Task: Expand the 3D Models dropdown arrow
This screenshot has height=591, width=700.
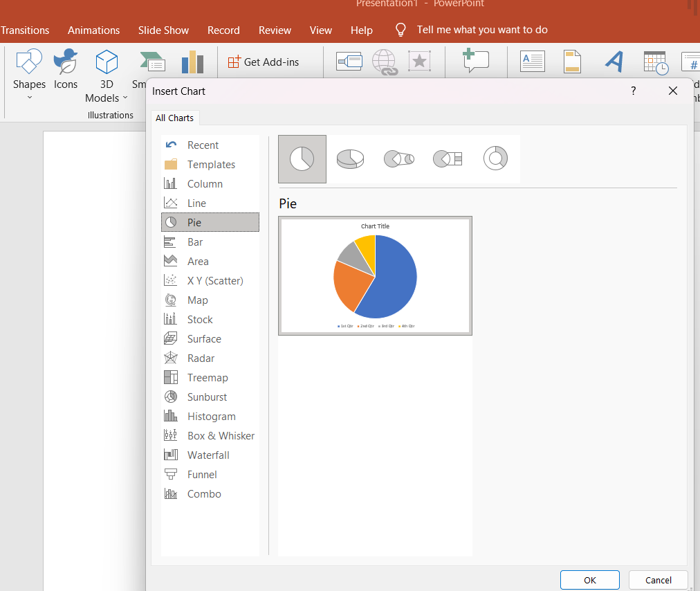Action: click(125, 98)
